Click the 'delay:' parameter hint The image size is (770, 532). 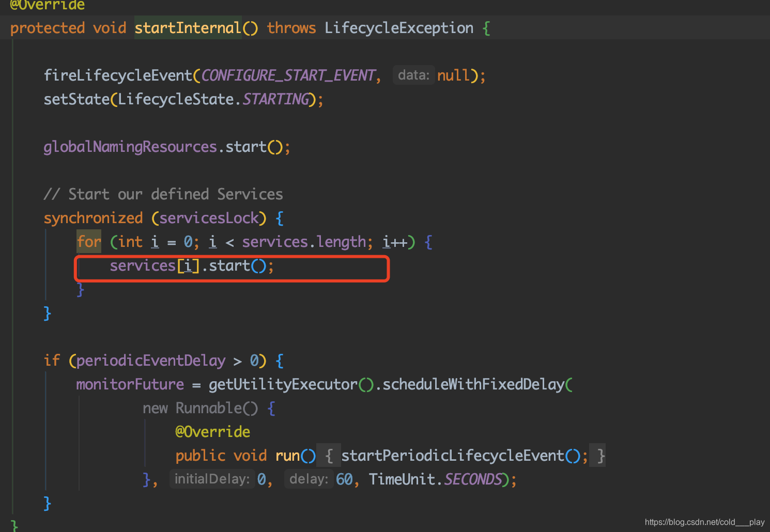(x=309, y=479)
